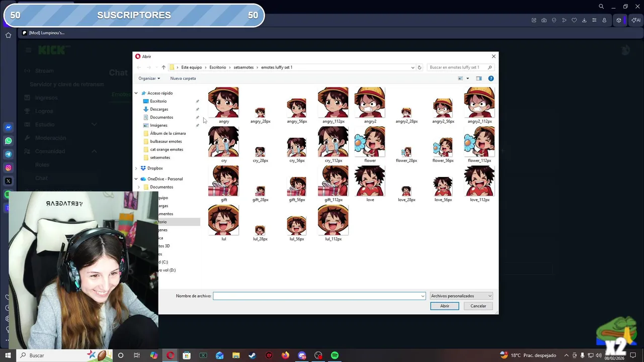Viewport: 644px width, 362px height.
Task: Click the Up one level arrow
Action: point(164,67)
